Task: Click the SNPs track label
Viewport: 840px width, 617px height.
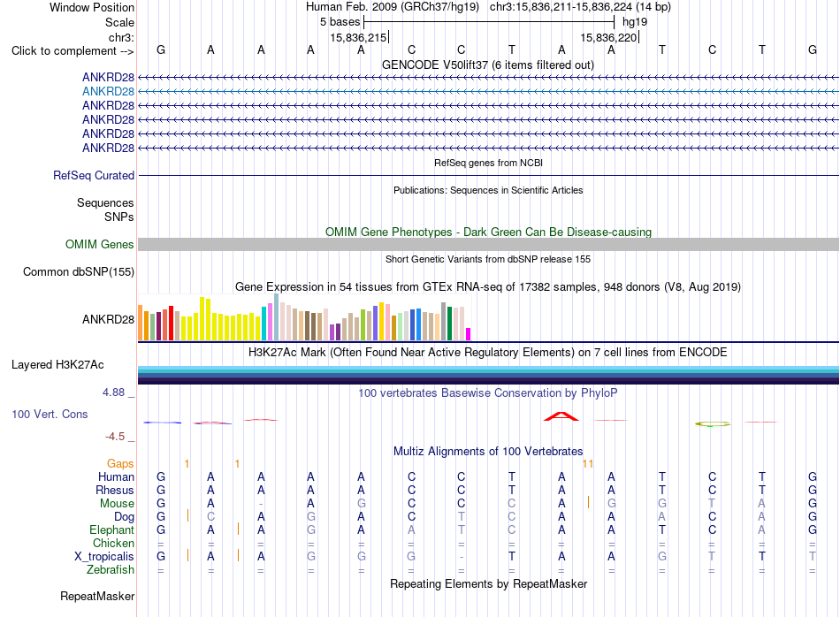Action: click(x=119, y=217)
